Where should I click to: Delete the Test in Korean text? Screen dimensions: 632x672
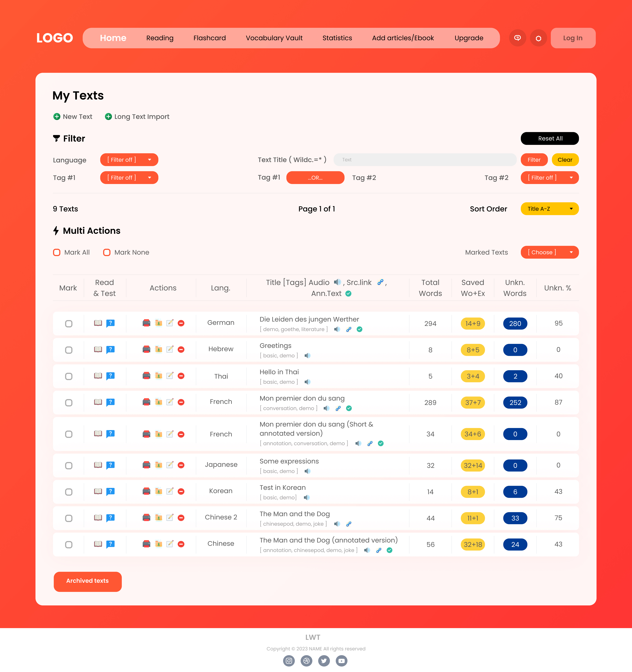click(181, 492)
